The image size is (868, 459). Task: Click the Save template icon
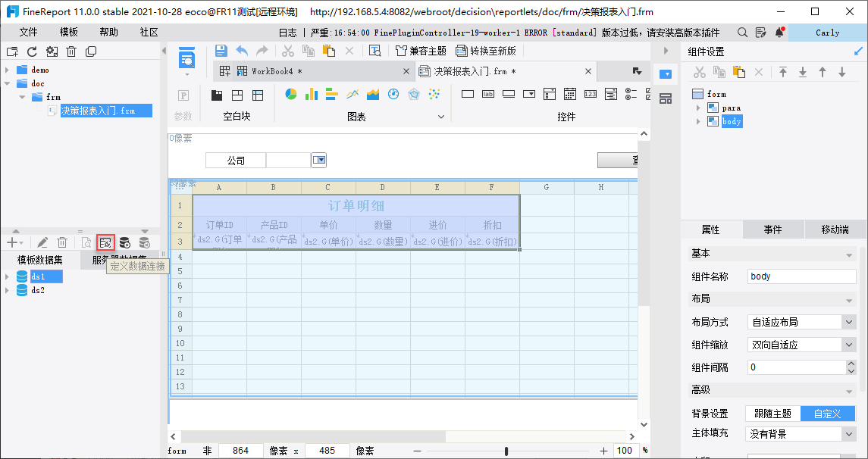(x=221, y=51)
